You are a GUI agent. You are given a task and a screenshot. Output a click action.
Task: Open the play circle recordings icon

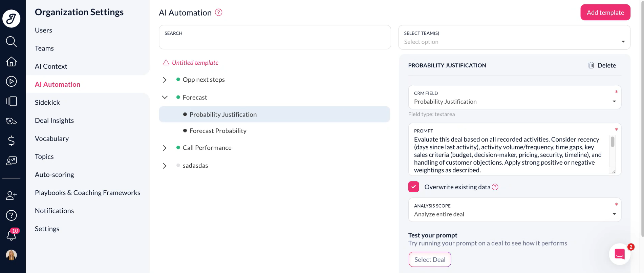11,81
